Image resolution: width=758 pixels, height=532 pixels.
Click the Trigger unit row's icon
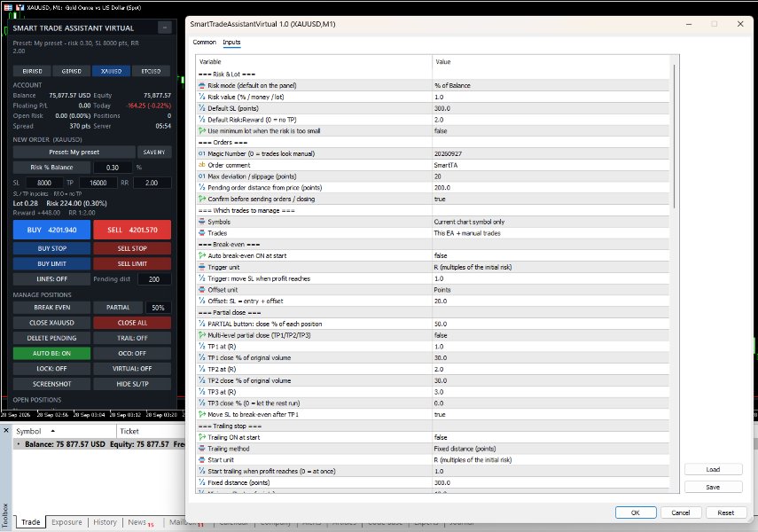pyautogui.click(x=202, y=267)
